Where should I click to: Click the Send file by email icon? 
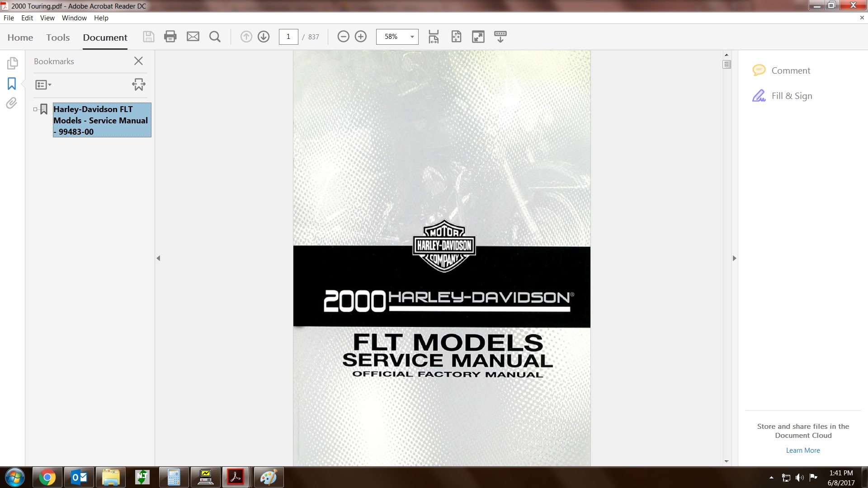pyautogui.click(x=193, y=37)
